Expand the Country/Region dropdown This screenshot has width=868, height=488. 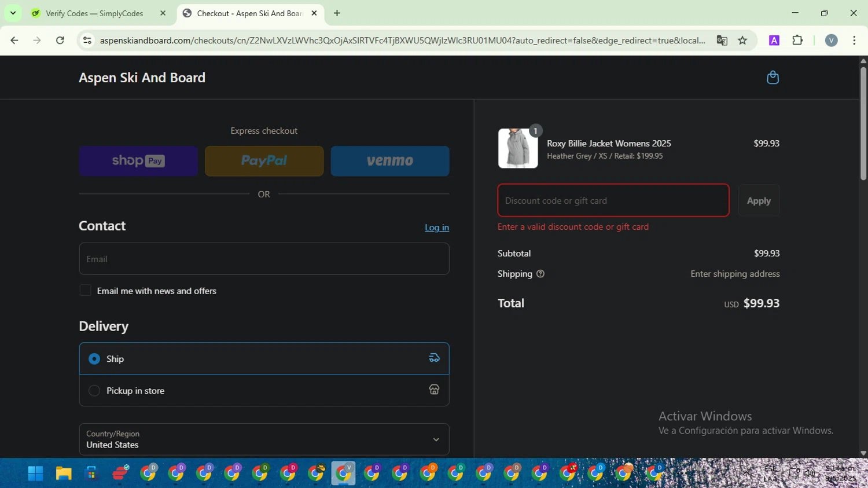(264, 439)
